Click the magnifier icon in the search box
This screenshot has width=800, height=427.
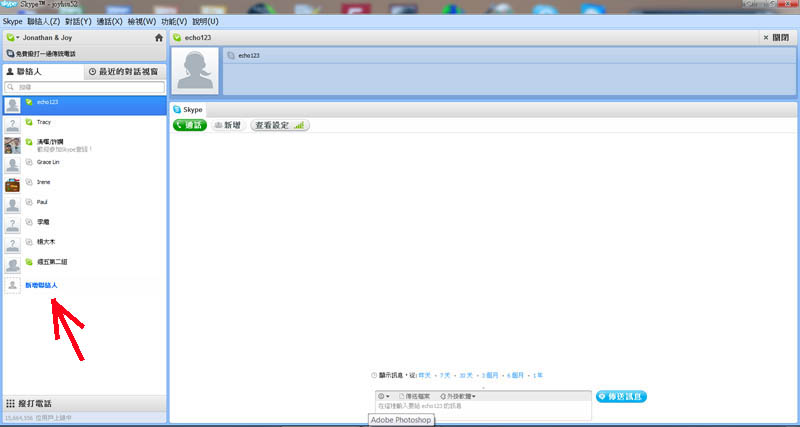click(11, 87)
